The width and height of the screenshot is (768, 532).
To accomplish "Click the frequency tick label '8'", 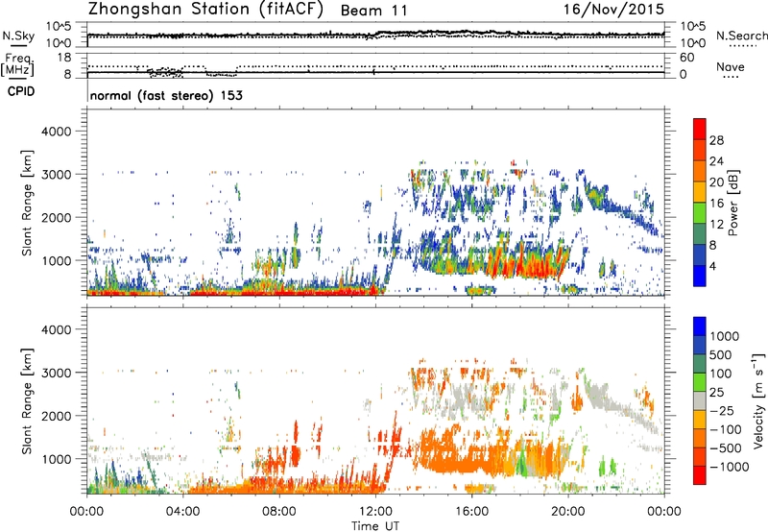I will coord(67,74).
